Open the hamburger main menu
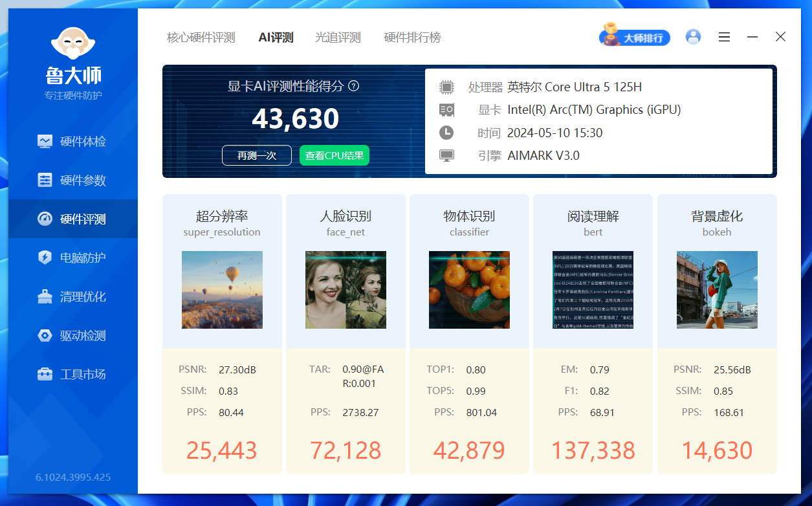This screenshot has width=812, height=506. click(x=724, y=38)
